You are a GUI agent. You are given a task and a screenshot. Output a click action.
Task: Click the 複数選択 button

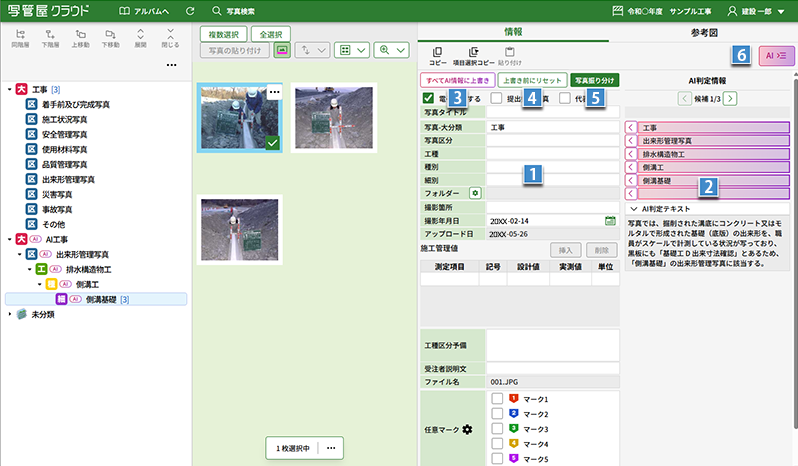click(223, 34)
